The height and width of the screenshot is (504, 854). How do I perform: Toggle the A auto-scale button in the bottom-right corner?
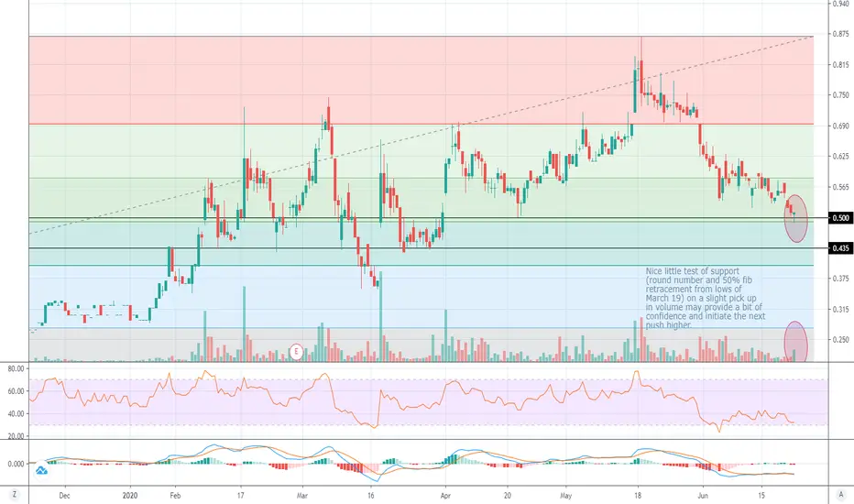coord(841,495)
